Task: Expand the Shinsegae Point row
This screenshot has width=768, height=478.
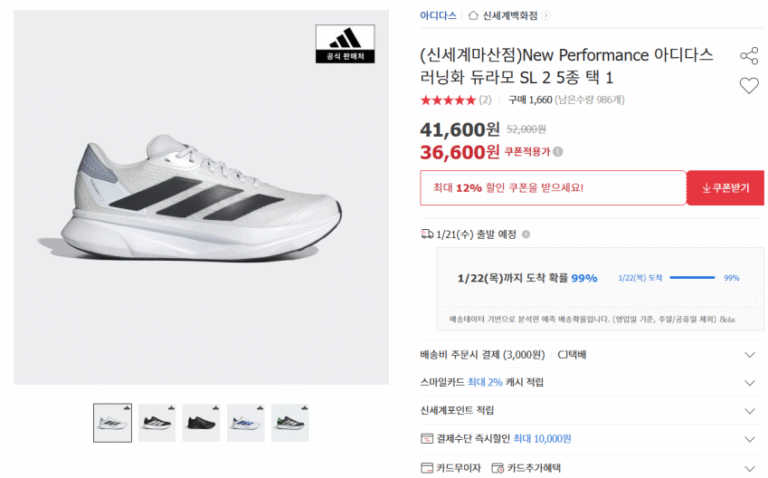Action: [750, 410]
